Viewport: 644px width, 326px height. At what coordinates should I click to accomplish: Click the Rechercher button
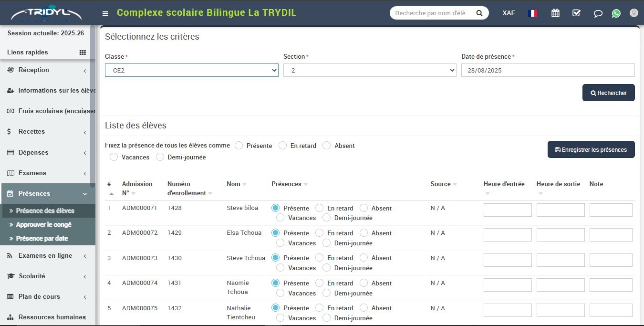pos(608,93)
